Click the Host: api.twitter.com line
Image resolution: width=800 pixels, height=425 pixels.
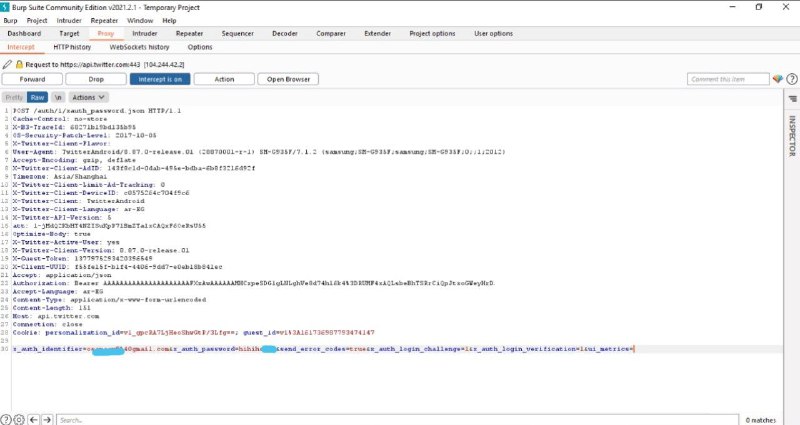tap(56, 316)
